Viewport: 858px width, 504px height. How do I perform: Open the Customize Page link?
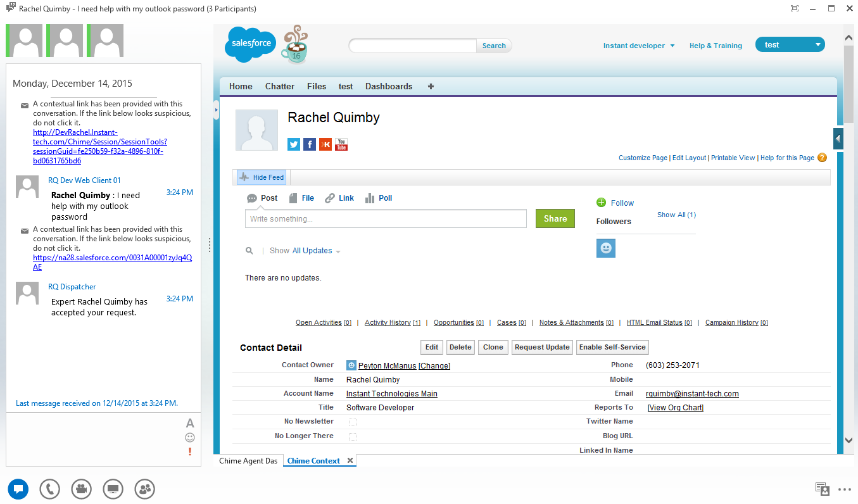[643, 158]
